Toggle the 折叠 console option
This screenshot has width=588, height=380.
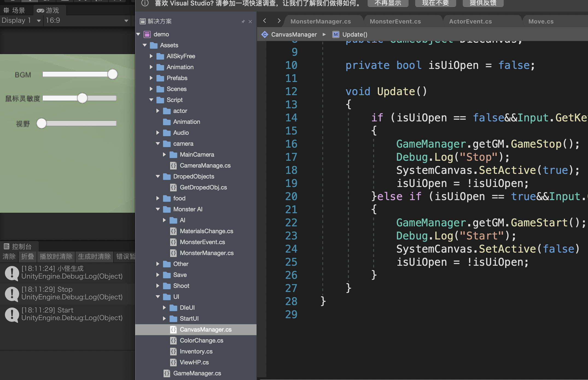[27, 256]
